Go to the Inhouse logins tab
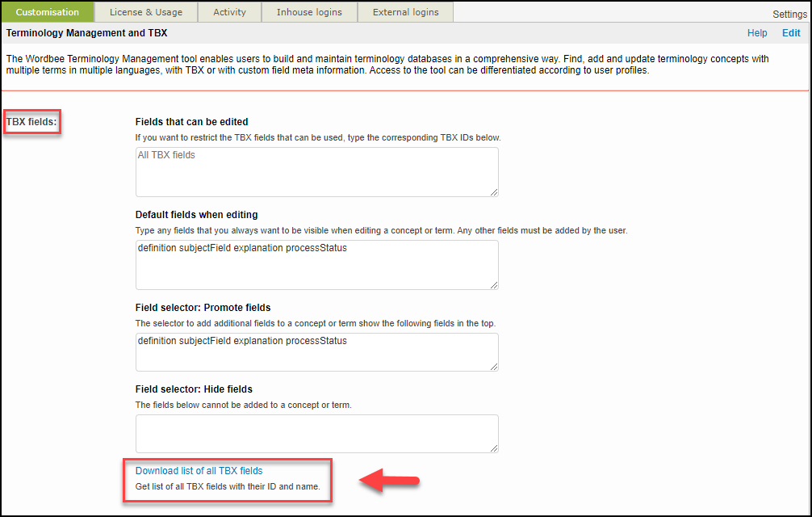The height and width of the screenshot is (517, 812). 309,12
